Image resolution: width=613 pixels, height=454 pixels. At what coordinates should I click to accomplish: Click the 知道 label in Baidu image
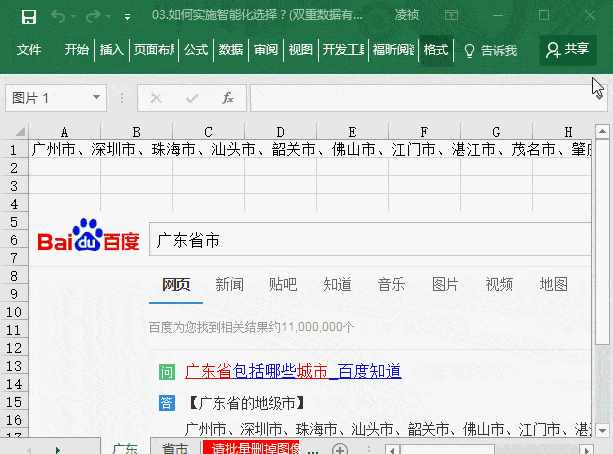click(337, 285)
